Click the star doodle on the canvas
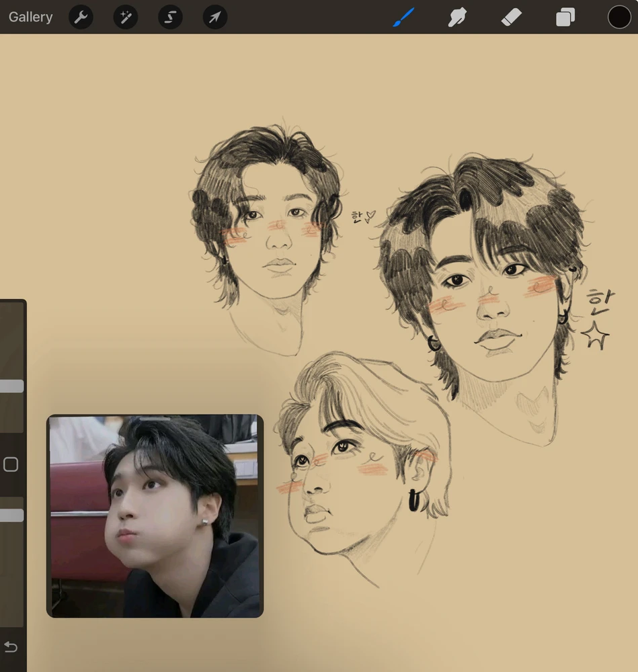This screenshot has width=638, height=672. (595, 335)
